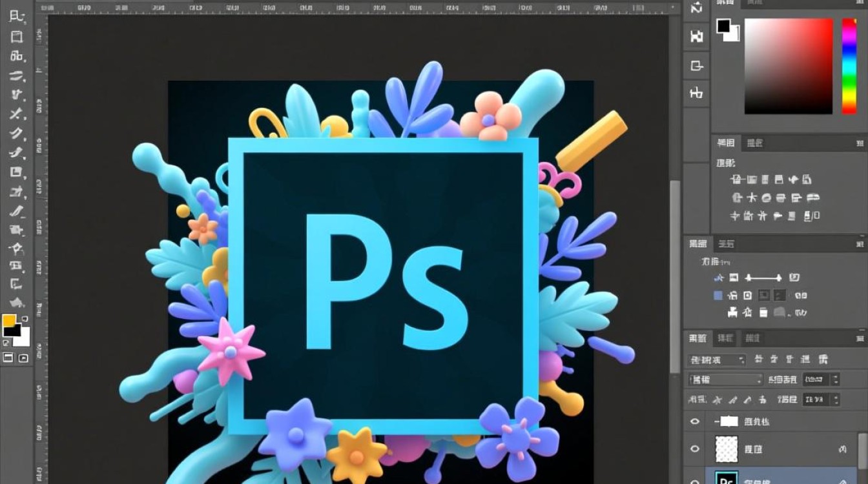Viewport: 868px width, 484px height.
Task: Select the Move tool atop the left toolbar
Action: click(15, 16)
